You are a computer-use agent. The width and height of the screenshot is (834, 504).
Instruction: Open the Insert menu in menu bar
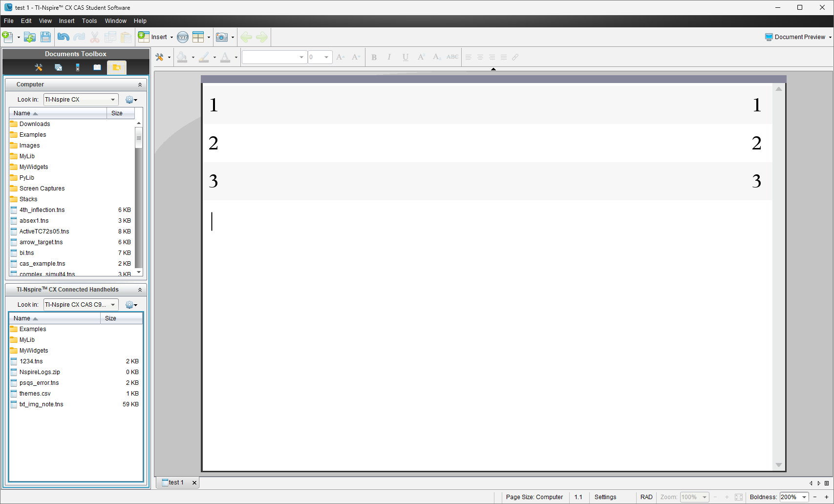(66, 21)
